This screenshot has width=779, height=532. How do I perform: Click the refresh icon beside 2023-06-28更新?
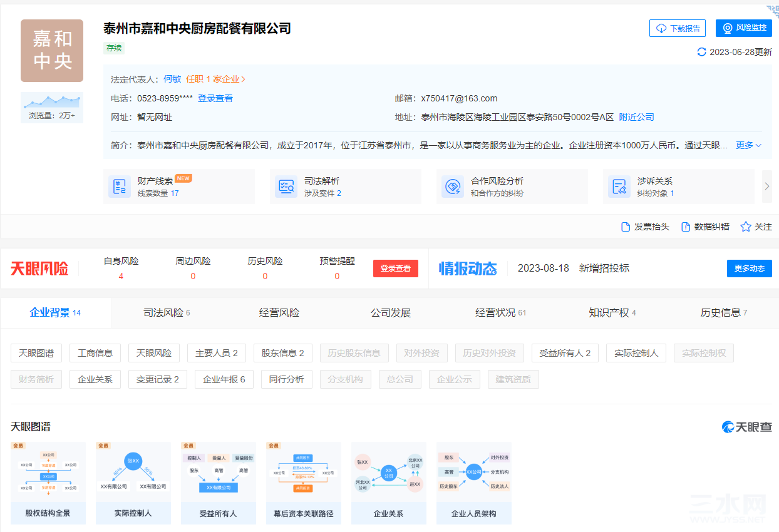point(701,52)
